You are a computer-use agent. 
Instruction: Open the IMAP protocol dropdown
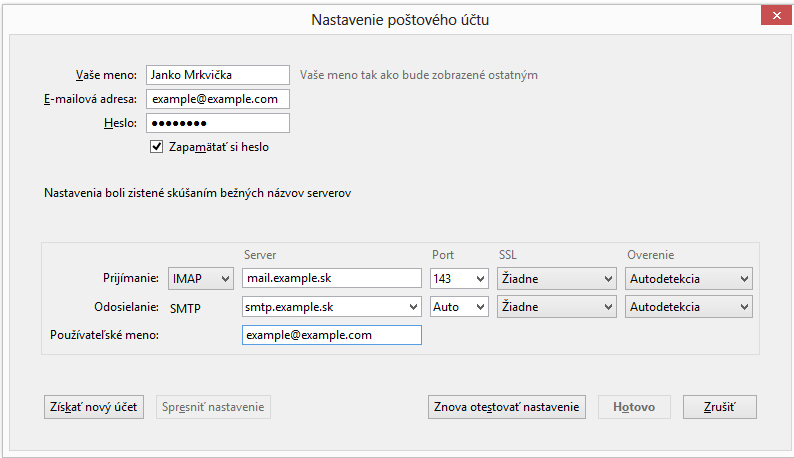(201, 279)
